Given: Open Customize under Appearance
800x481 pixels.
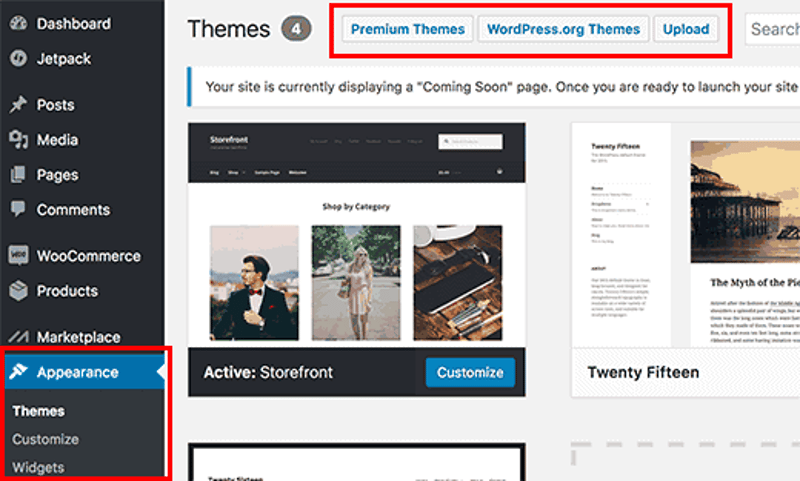Looking at the screenshot, I should click(45, 439).
